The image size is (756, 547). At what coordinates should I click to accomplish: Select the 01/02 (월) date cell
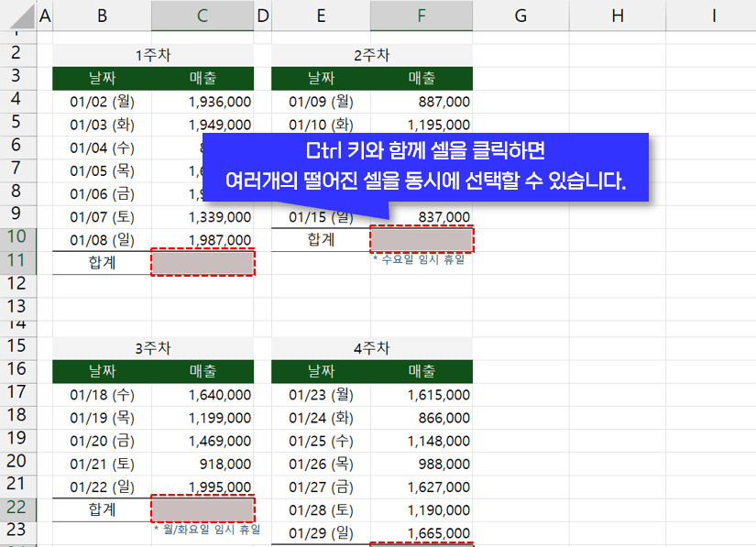(102, 100)
